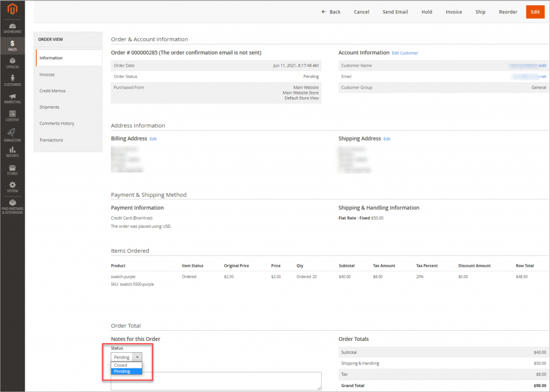Click Hold in the order toolbar
550x392 pixels.
426,11
